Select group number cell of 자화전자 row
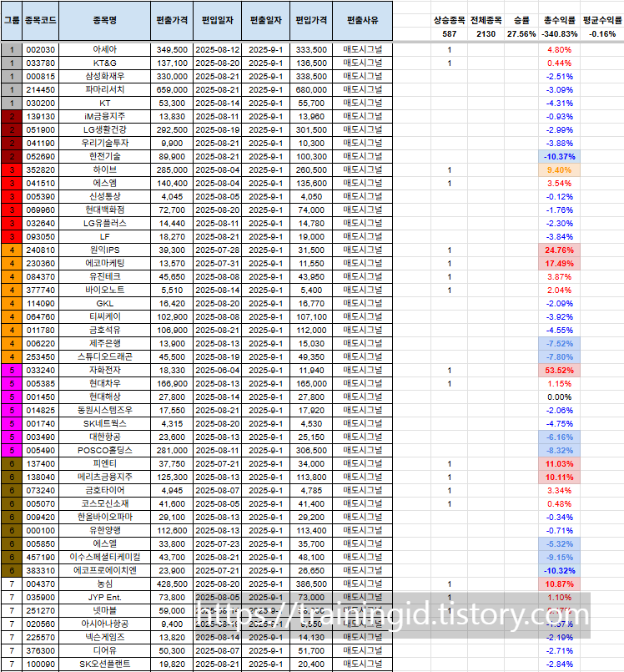 click(12, 371)
